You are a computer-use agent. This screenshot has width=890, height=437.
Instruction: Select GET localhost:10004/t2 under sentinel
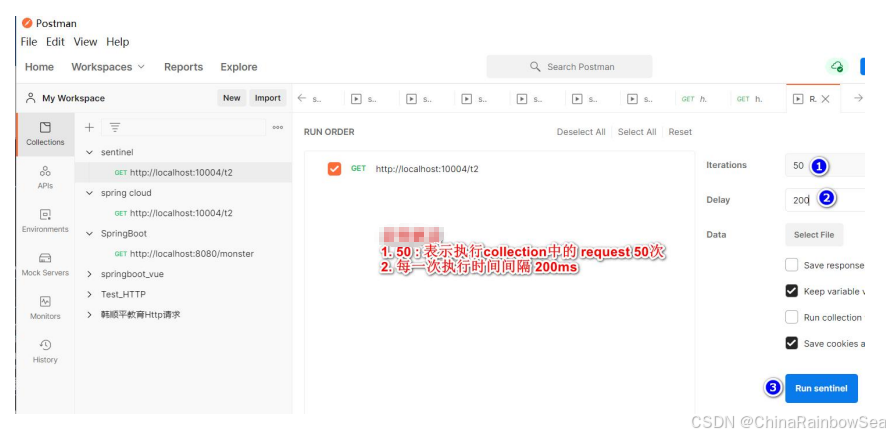coord(183,172)
